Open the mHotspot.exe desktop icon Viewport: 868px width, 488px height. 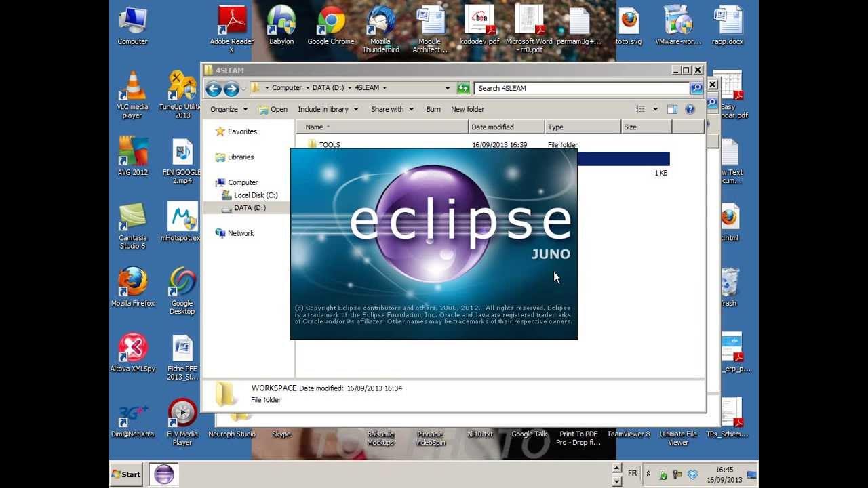(180, 222)
